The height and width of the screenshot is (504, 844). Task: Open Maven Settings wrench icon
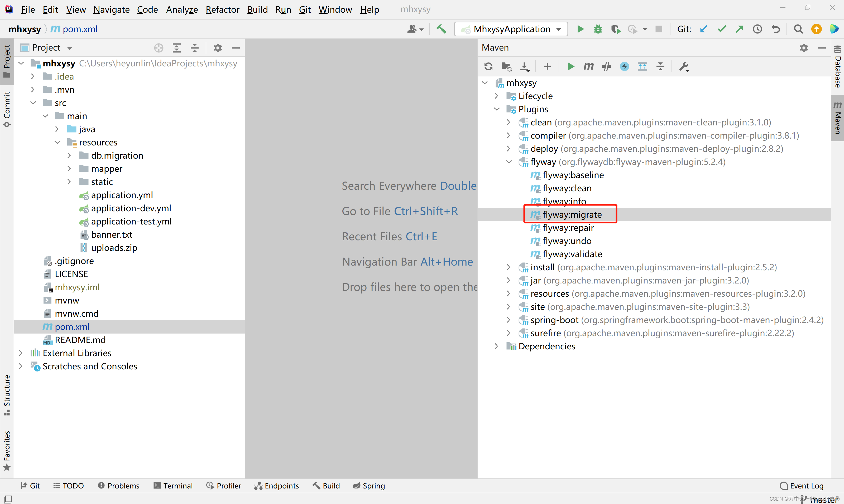(684, 67)
